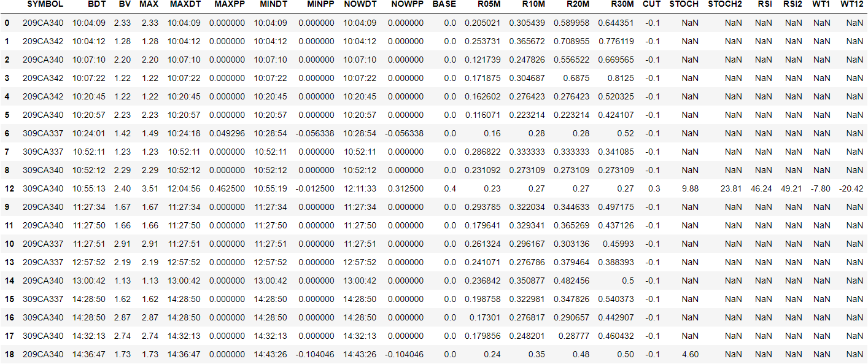Click WT1 value -7.80
The image size is (868, 364).
pyautogui.click(x=820, y=189)
